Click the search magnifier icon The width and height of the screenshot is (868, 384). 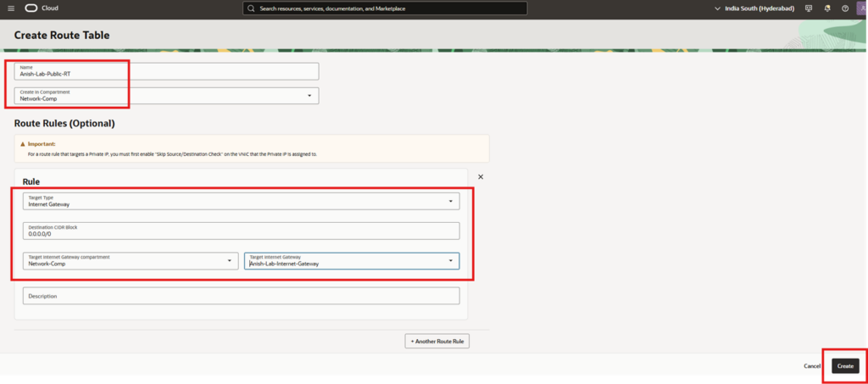click(252, 8)
